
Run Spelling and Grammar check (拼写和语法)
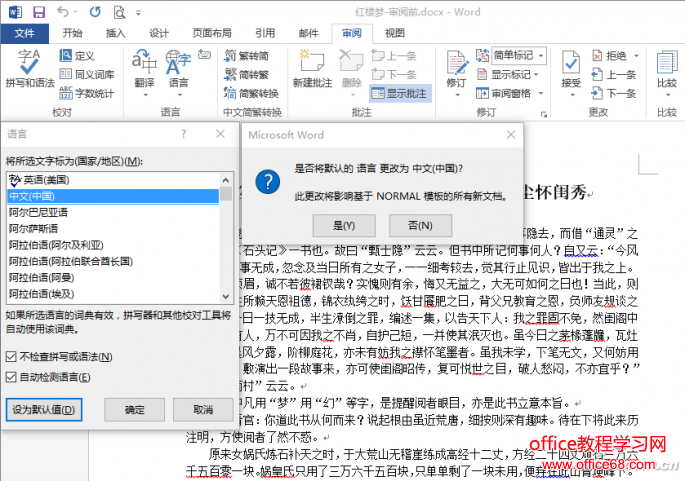click(x=30, y=69)
